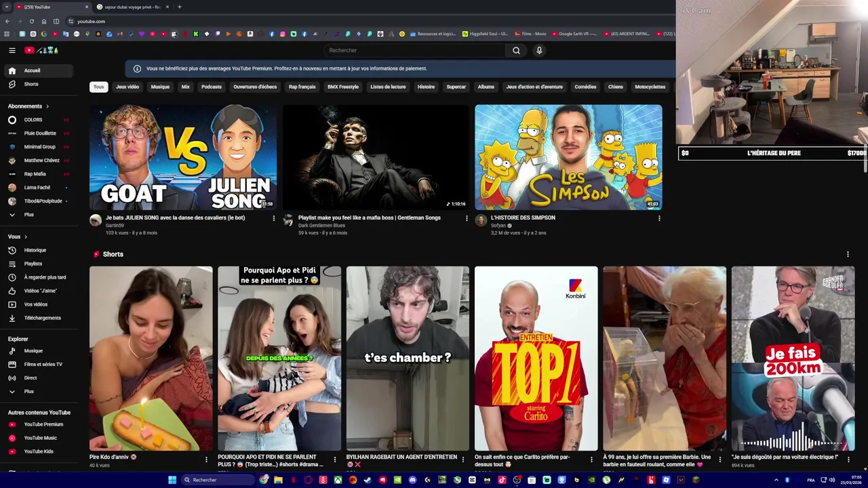This screenshot has width=868, height=488.
Task: Select the Motocyclettes chip
Action: pos(650,87)
